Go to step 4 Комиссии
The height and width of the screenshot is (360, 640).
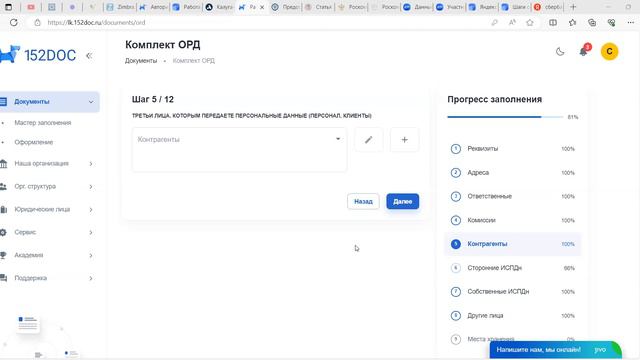513,220
